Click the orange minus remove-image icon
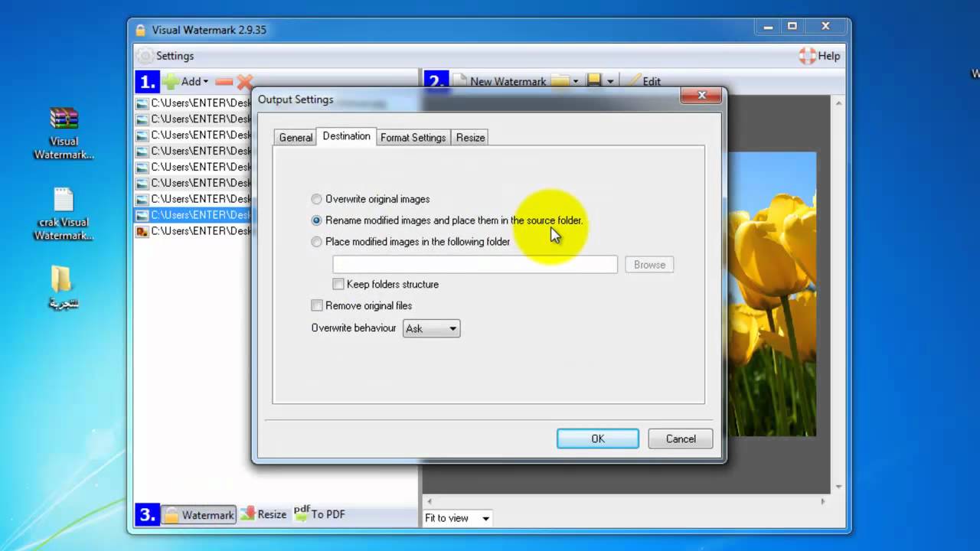This screenshot has height=551, width=980. coord(224,81)
